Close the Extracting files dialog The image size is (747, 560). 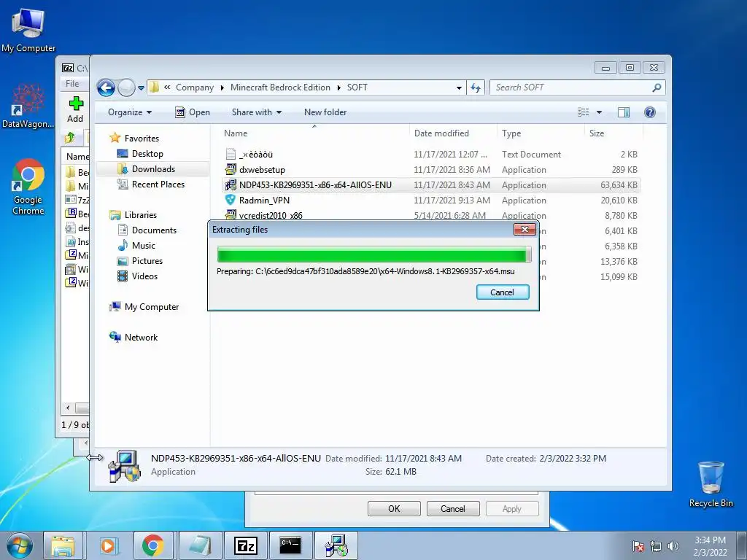click(525, 230)
